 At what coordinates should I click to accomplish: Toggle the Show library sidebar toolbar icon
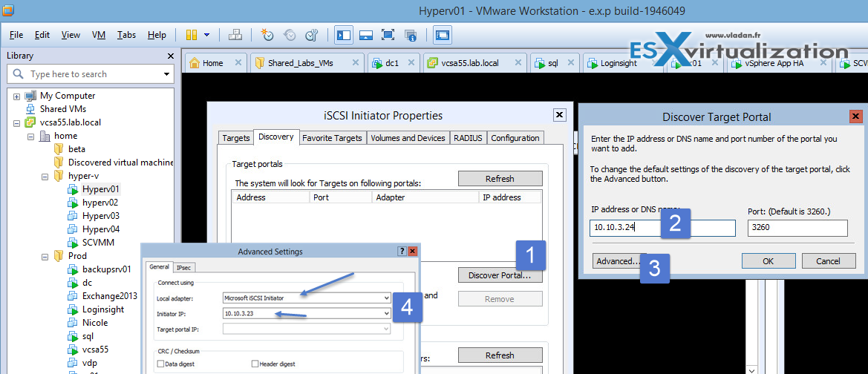coord(344,35)
